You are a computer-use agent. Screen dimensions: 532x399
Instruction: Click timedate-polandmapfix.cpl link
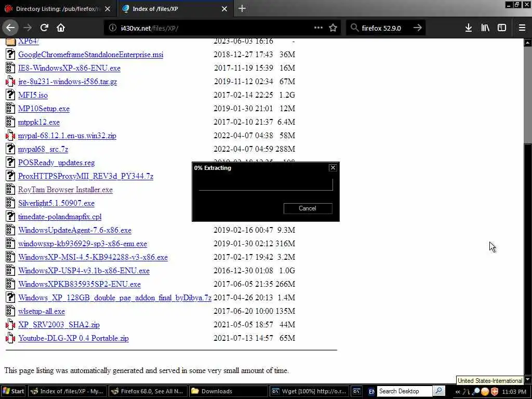[60, 217]
